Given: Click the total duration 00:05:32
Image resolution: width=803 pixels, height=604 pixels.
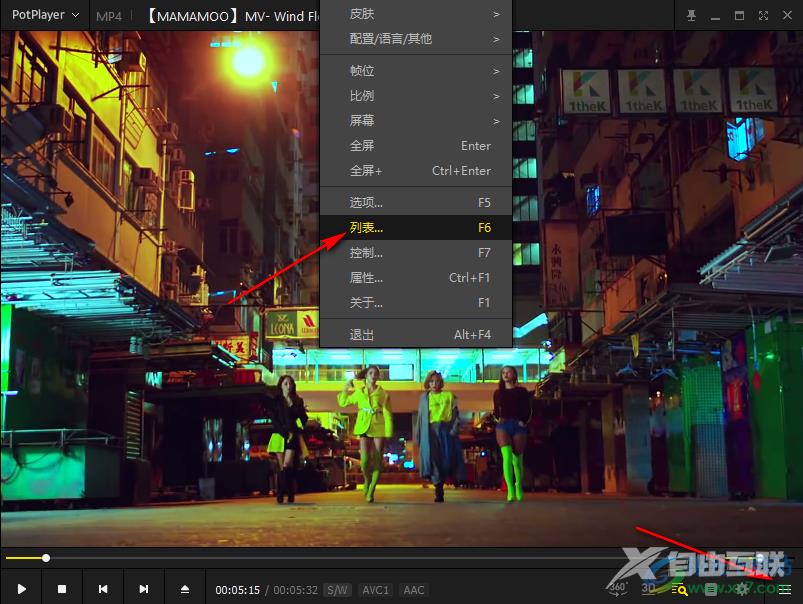Looking at the screenshot, I should point(295,590).
